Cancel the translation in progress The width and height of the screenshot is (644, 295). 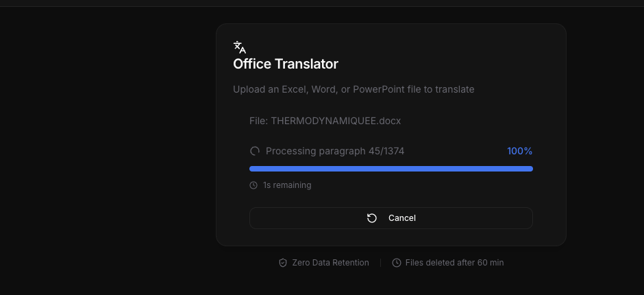pos(391,218)
